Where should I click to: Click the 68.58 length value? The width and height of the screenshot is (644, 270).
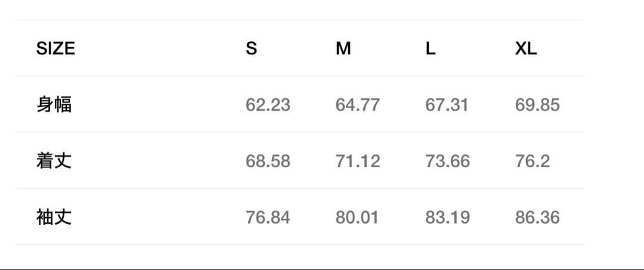[268, 161]
